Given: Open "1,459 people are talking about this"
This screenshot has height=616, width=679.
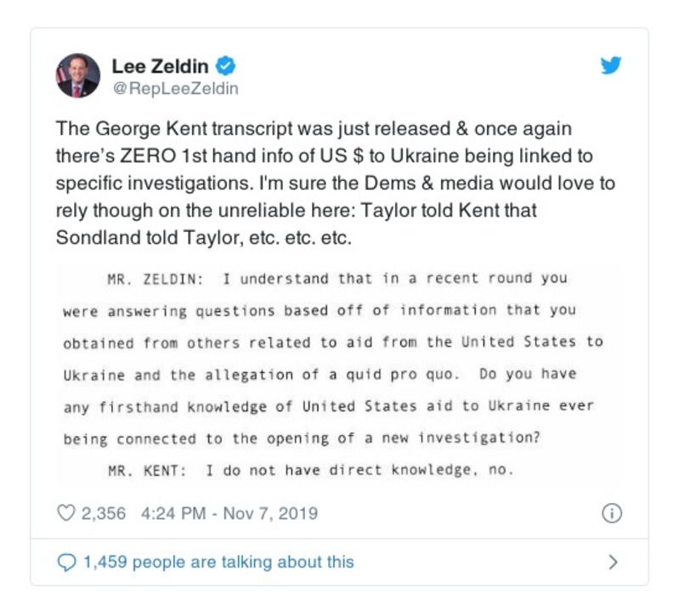Looking at the screenshot, I should pyautogui.click(x=218, y=562).
